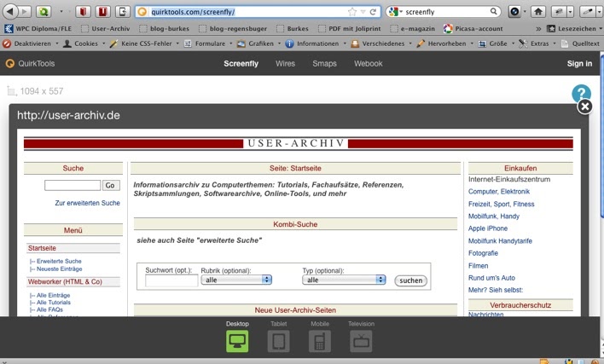Switch to the Smaps tab
Image resolution: width=604 pixels, height=364 pixels.
tap(324, 63)
